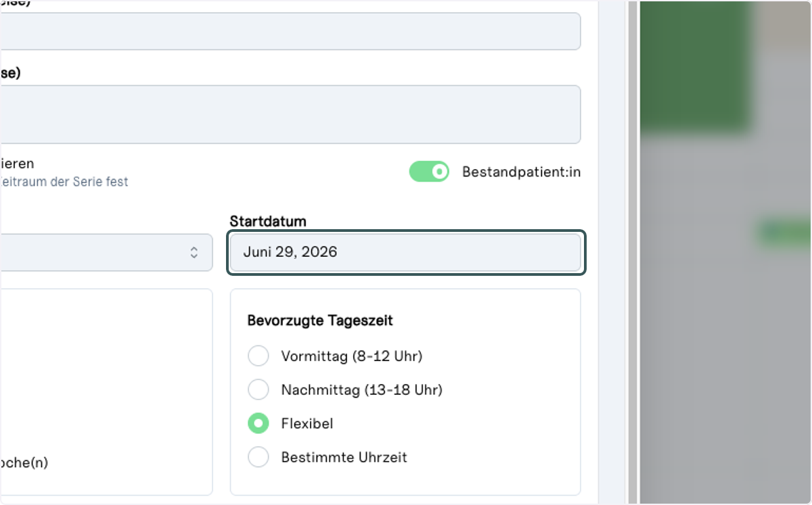Toggle the Bestandpatient:in switch off
Viewport: 812px width, 505px height.
click(x=429, y=172)
